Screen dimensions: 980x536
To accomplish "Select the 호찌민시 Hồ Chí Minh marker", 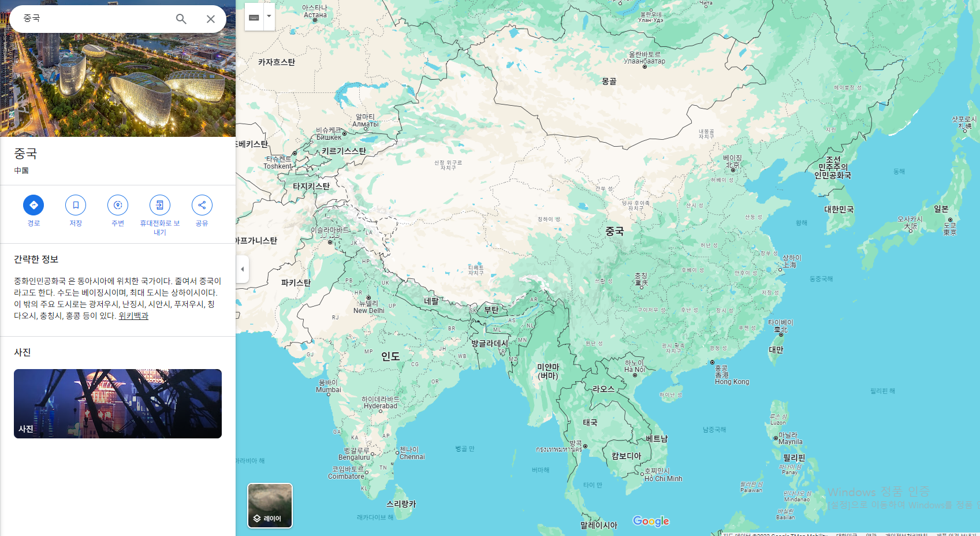I will coord(642,474).
